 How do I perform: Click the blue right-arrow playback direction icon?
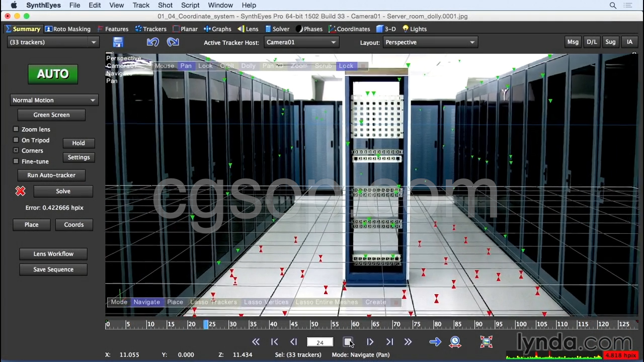point(435,342)
